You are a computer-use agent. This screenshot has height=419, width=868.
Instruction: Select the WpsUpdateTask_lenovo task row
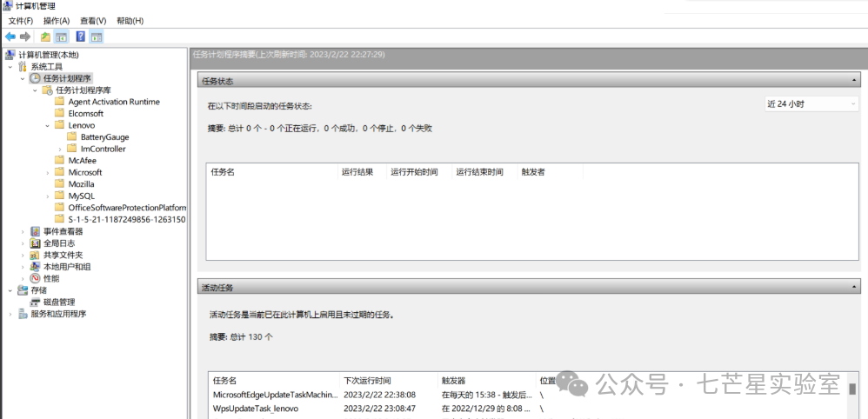point(529,409)
